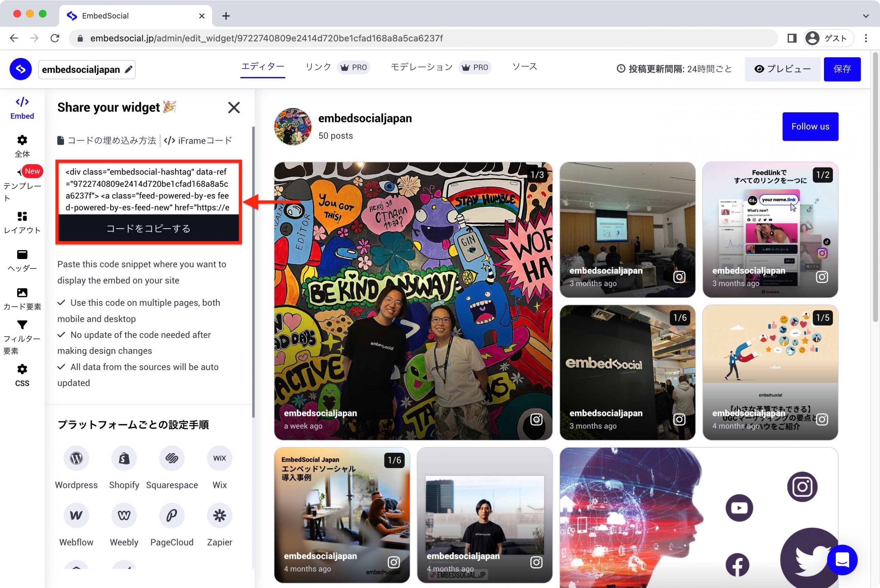Open the ヘッダー sidebar section
The width and height of the screenshot is (880, 588).
point(22,261)
